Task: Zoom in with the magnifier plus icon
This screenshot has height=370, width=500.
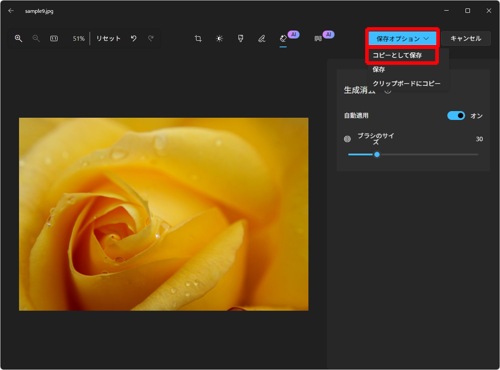Action: click(x=18, y=38)
